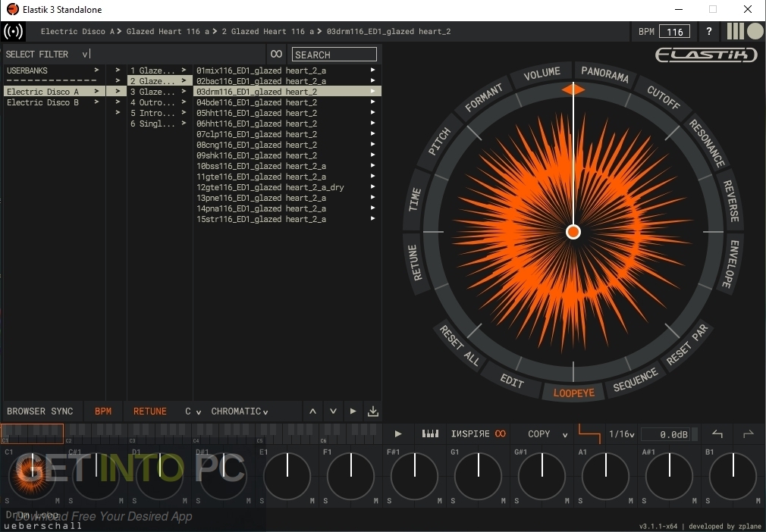Click the keyboard keys icon next to INSPIRE
766x532 pixels.
(430, 433)
